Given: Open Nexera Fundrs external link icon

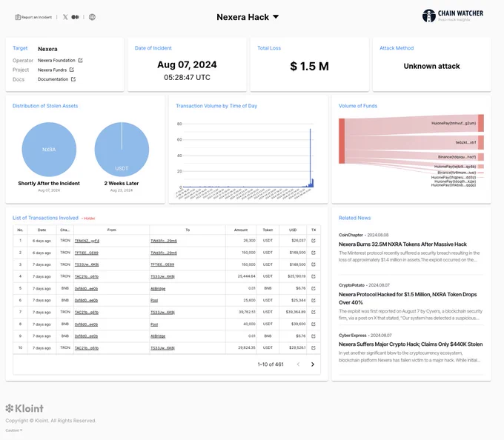Looking at the screenshot, I should 72,70.
